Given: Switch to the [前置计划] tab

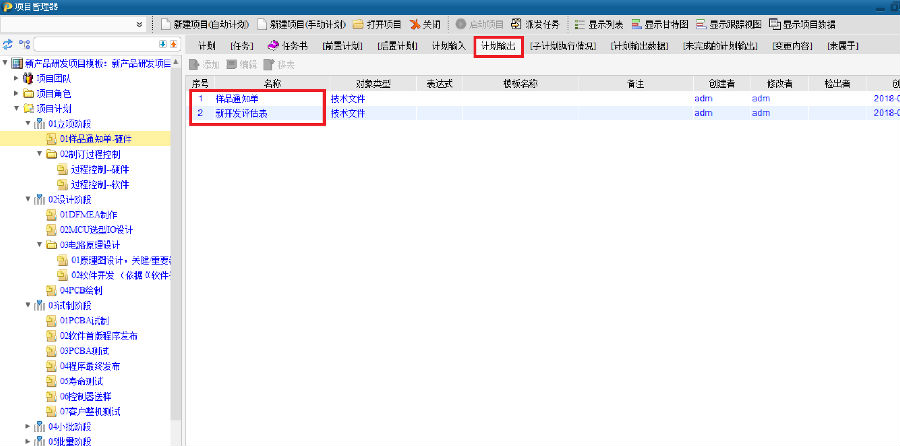Looking at the screenshot, I should (x=342, y=46).
